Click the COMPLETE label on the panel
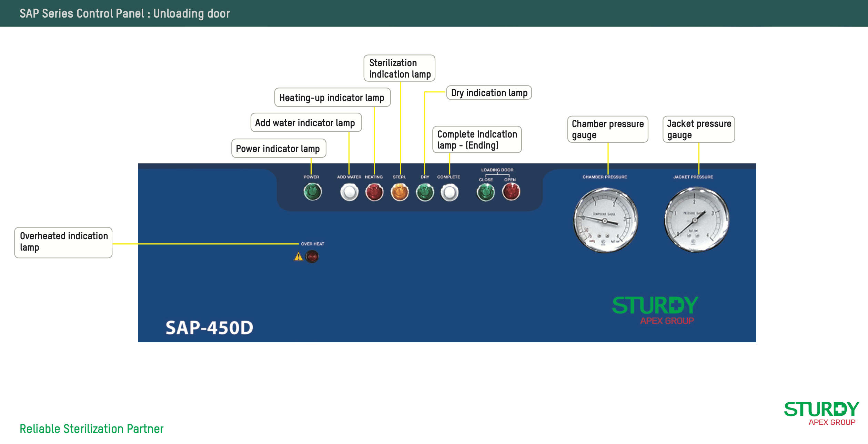 (448, 177)
